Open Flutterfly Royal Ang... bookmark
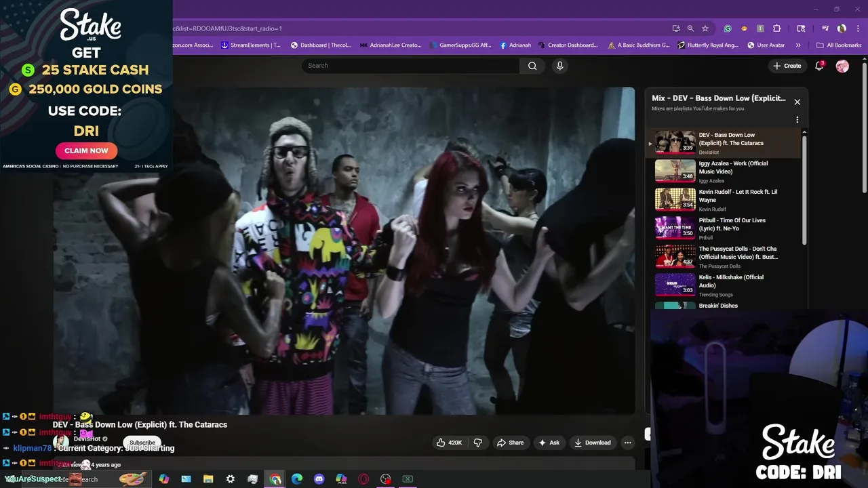Screen dimensions: 868x488 pyautogui.click(x=709, y=45)
